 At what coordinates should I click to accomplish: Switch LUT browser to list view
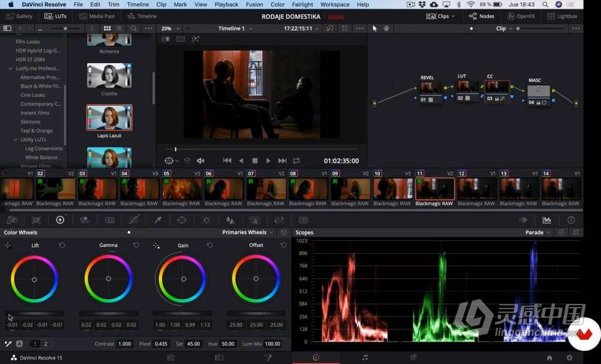pos(118,29)
